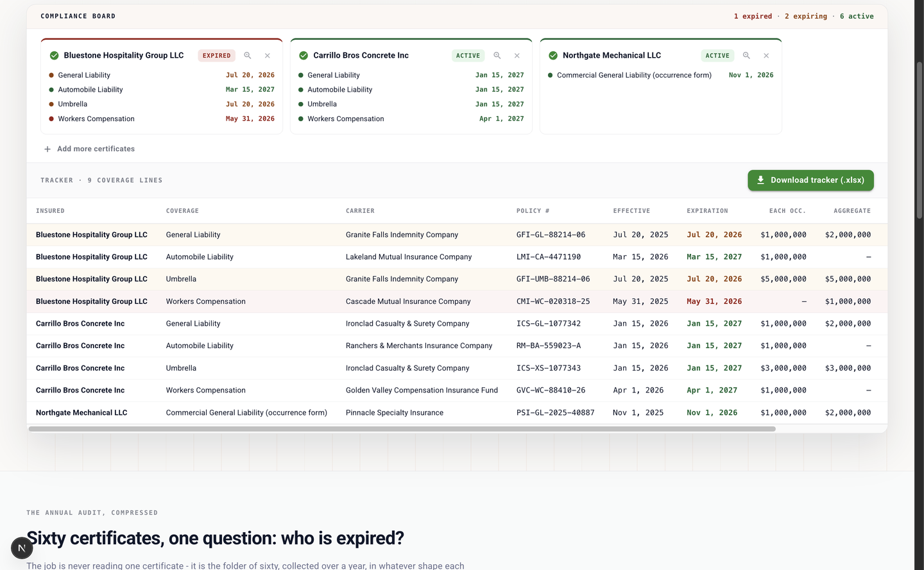This screenshot has height=570, width=924.
Task: Close the Carrillo Bros Concrete card
Action: (x=517, y=56)
